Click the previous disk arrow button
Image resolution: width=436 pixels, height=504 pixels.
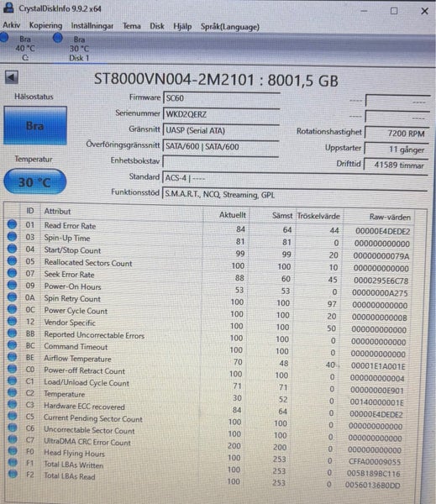click(x=12, y=77)
